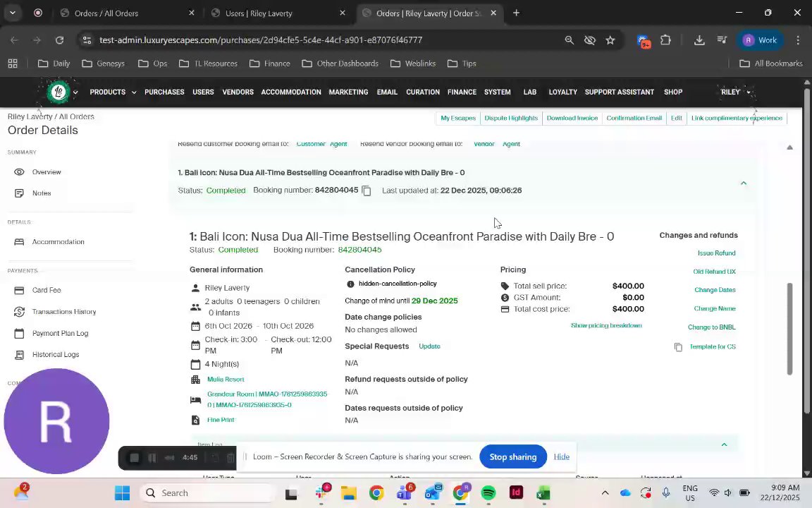Open SUPPORT ASSISTANT menu
The image size is (812, 508).
620,92
